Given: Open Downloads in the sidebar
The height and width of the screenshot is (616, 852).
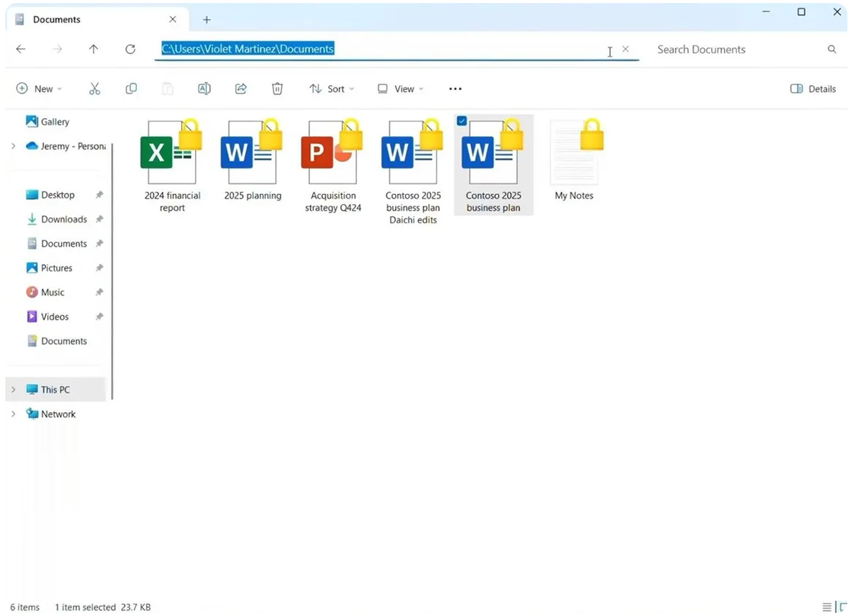Looking at the screenshot, I should [63, 219].
